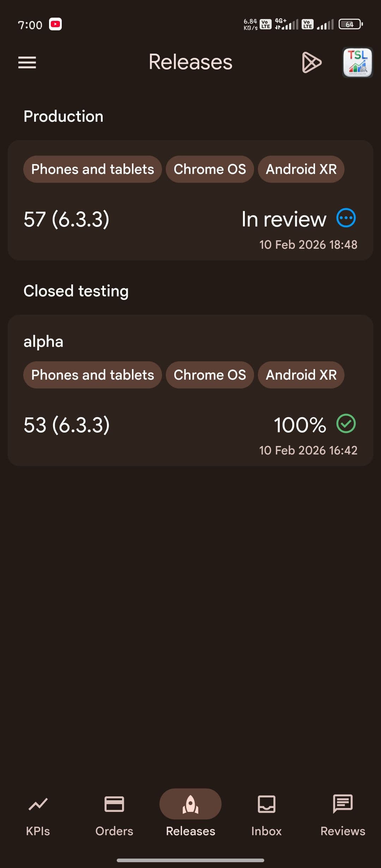The image size is (381, 868).
Task: Tap the green 100% rollout checkmark icon
Action: pyautogui.click(x=346, y=423)
